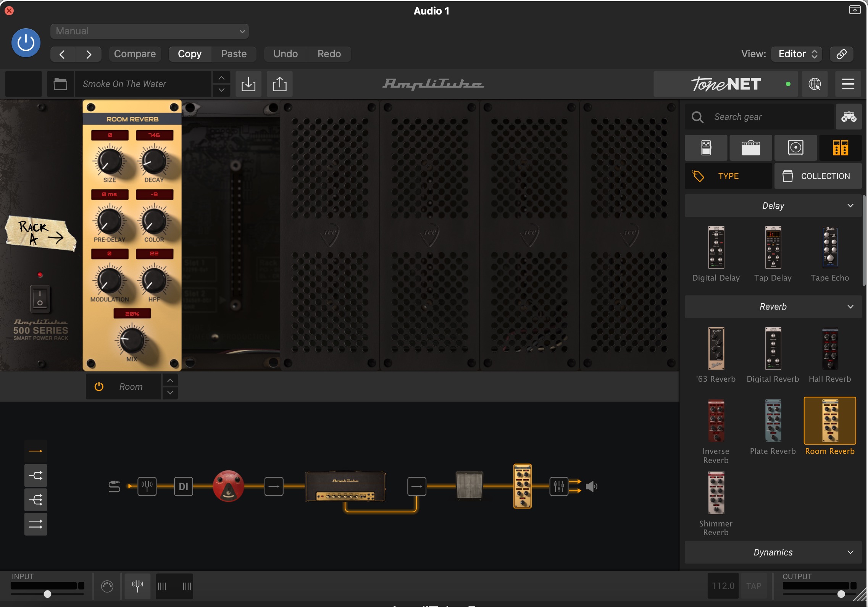This screenshot has width=868, height=607.
Task: Open the Manual preset dropdown
Action: tap(150, 31)
